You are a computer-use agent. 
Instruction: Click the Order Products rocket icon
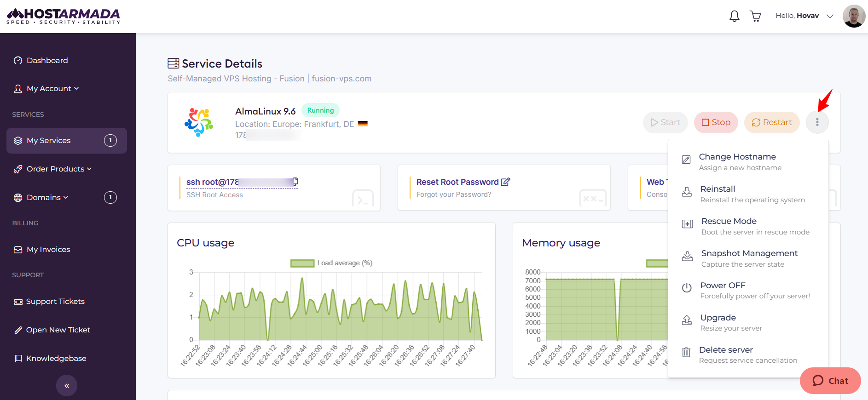(x=18, y=169)
